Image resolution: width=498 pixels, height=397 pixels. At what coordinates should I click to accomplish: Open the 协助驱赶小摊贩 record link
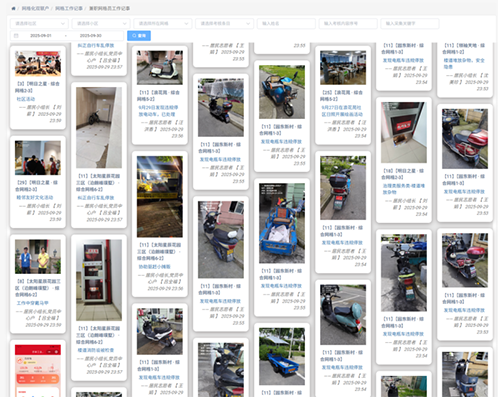pos(155,267)
